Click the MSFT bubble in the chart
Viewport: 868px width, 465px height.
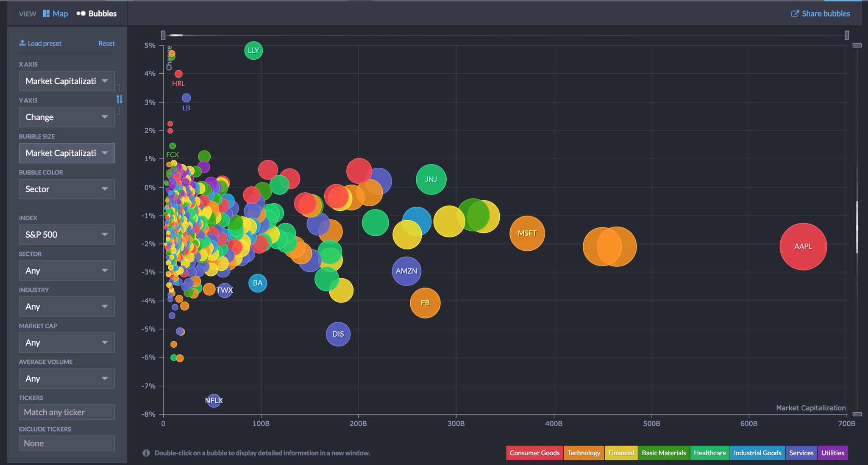coord(527,233)
